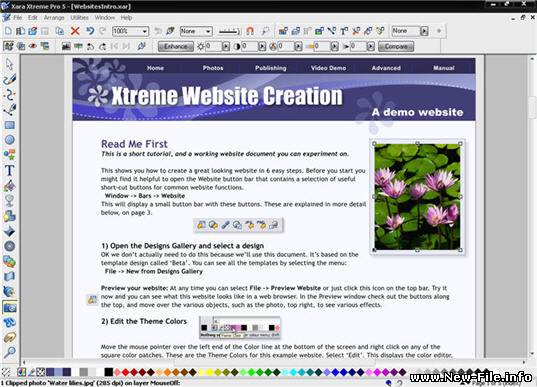Select the Selector arrow tool
Viewport: 537px width, 387px height.
[9, 64]
